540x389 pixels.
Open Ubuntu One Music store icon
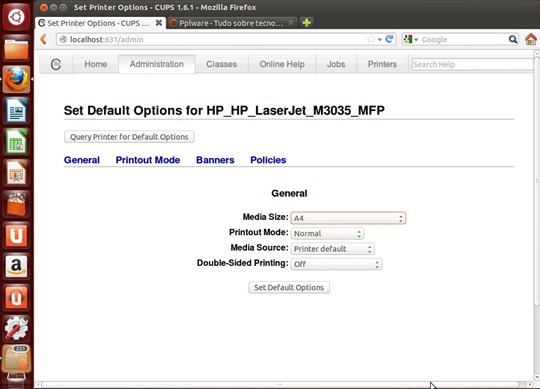(16, 297)
